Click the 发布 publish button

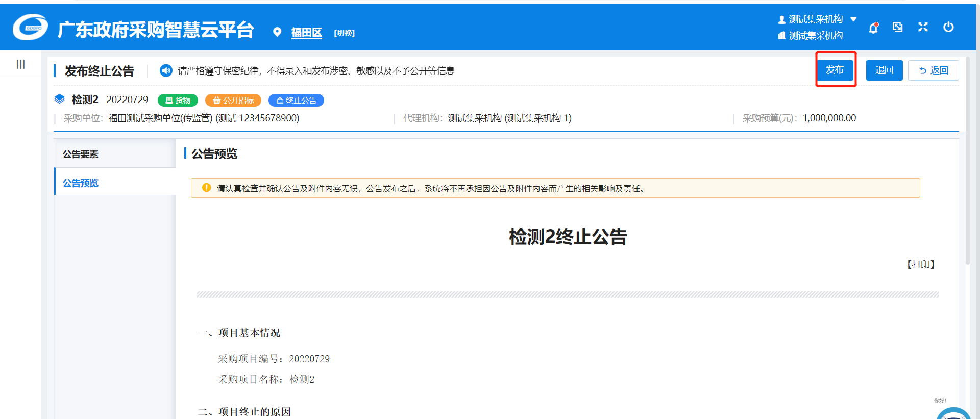pos(835,70)
